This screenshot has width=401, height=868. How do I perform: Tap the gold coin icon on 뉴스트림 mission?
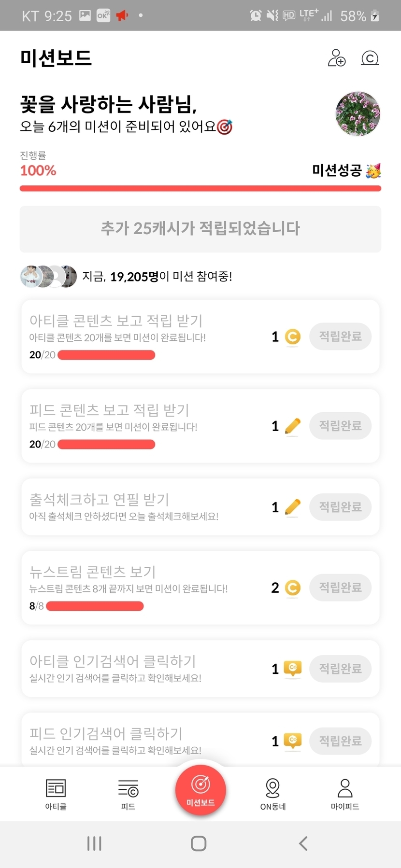(x=292, y=588)
